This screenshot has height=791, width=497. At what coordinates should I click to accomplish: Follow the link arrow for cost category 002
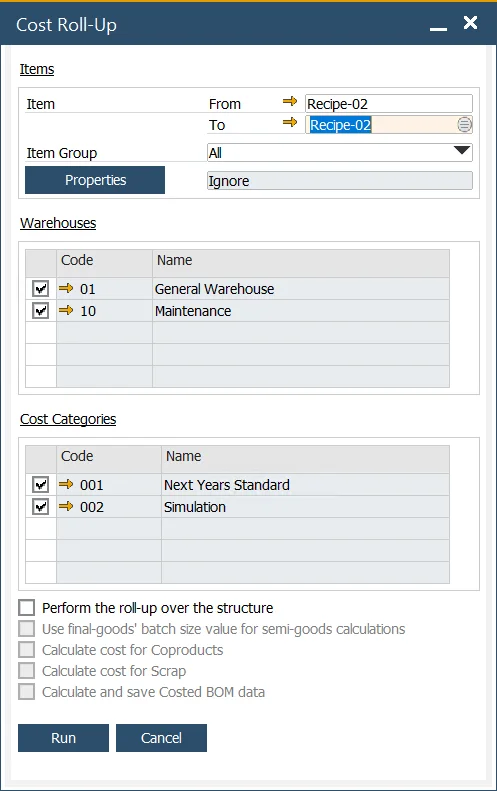[66, 506]
